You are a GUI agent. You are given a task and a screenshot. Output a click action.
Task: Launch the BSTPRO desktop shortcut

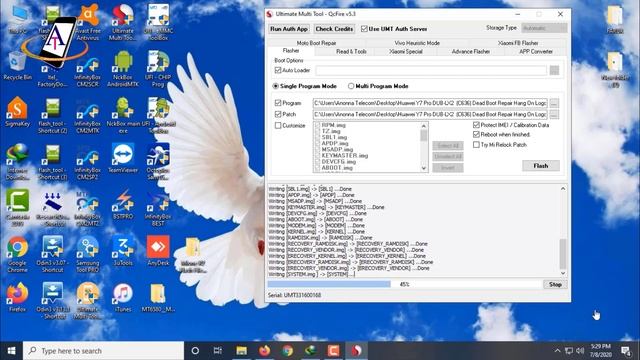pos(123,205)
